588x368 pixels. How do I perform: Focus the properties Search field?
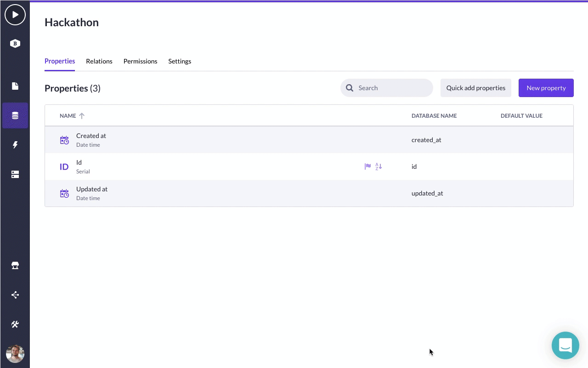[390, 88]
